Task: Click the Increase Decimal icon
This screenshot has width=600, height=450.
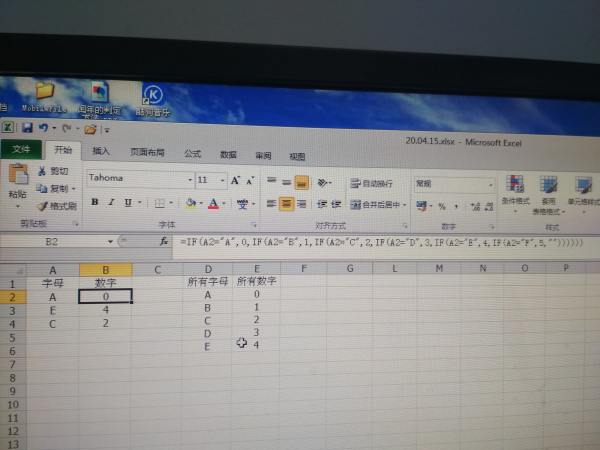Action: coord(476,207)
